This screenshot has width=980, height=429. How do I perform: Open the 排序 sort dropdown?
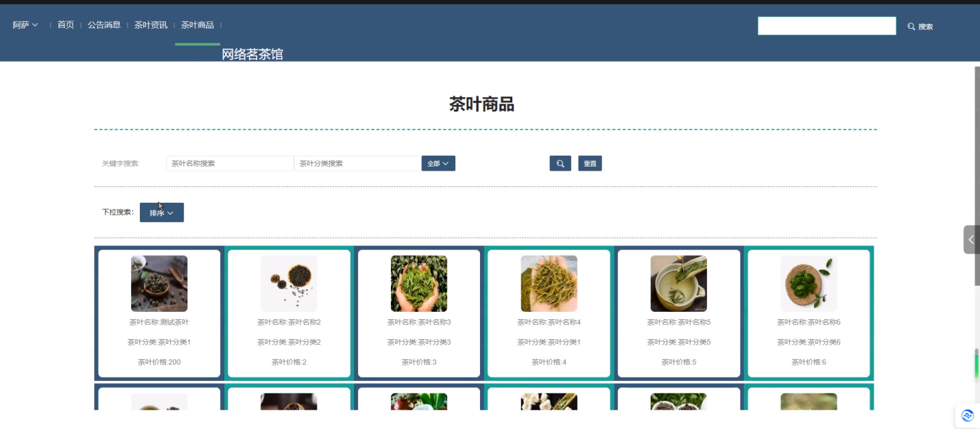tap(162, 212)
